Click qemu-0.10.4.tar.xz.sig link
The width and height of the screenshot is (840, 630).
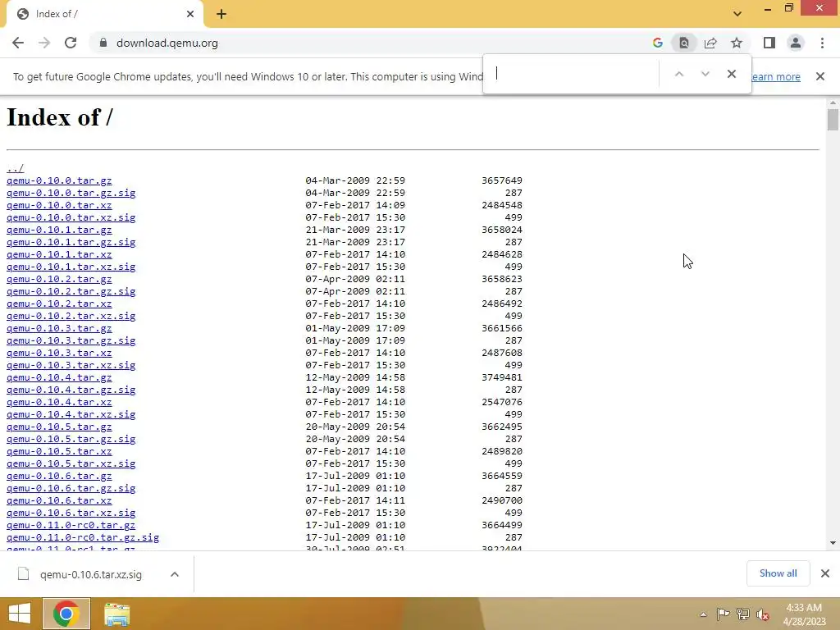pyautogui.click(x=71, y=414)
